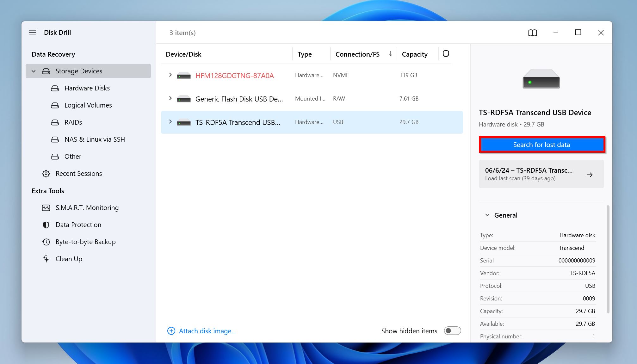Open hamburger menu in top-left

coord(33,32)
